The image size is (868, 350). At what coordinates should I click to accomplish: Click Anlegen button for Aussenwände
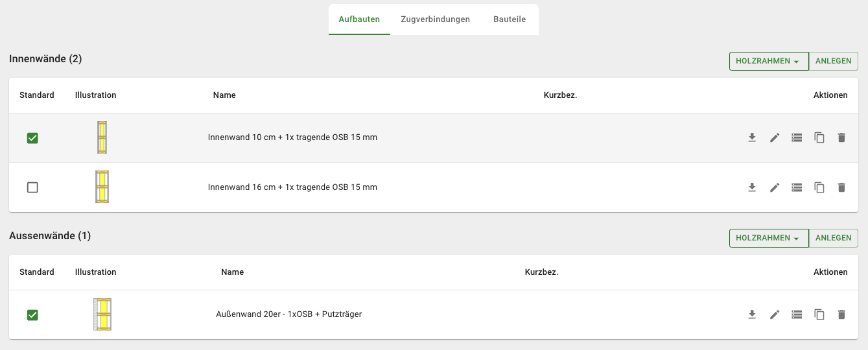click(833, 238)
